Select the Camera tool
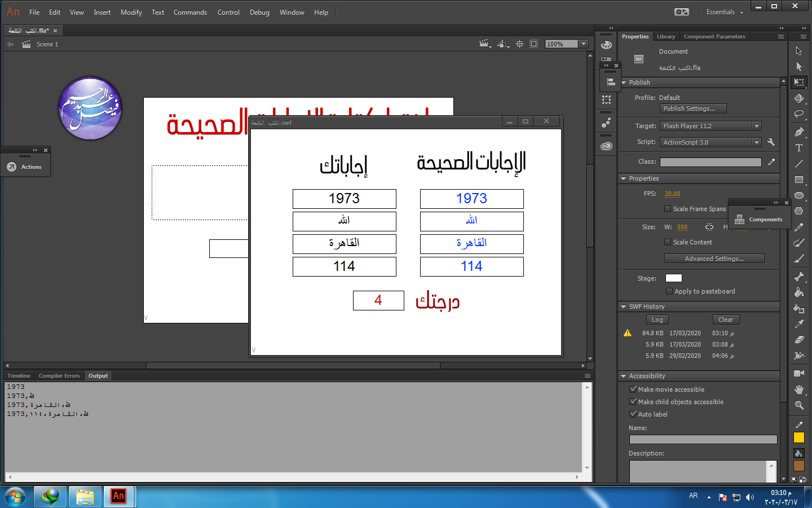This screenshot has width=812, height=508. coord(799,373)
